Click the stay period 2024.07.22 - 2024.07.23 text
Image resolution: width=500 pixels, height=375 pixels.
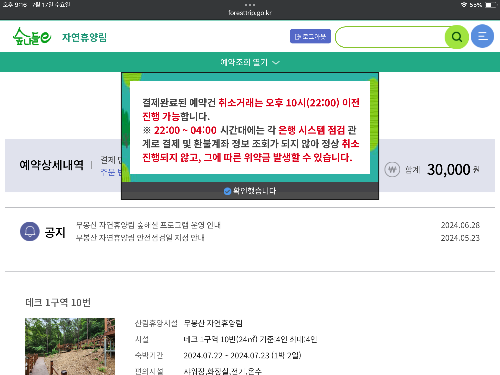[242, 355]
